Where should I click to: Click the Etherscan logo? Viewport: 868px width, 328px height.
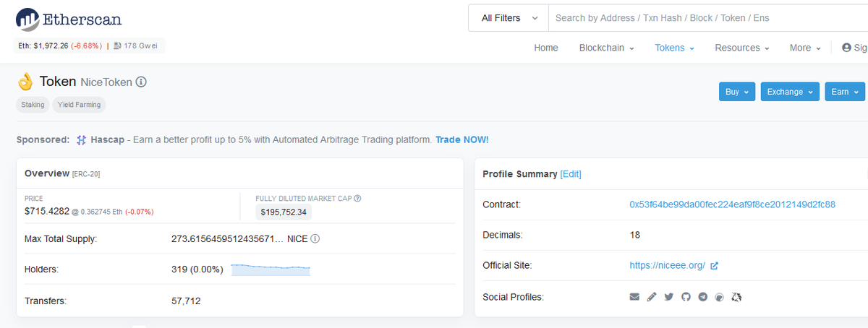click(x=69, y=18)
